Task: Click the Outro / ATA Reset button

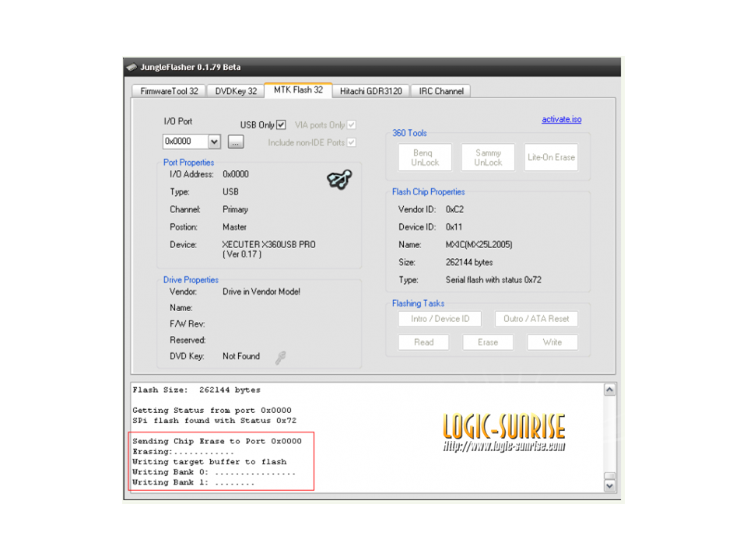Action: click(536, 319)
